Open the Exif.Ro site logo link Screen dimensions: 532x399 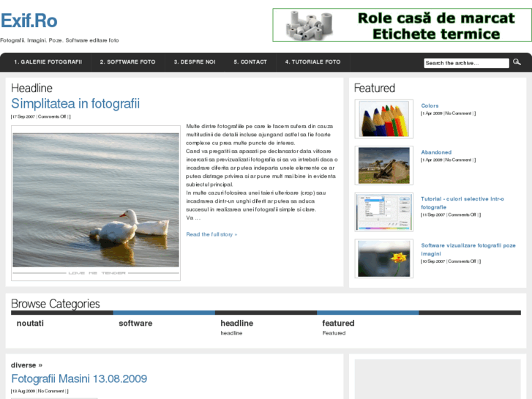[29, 20]
